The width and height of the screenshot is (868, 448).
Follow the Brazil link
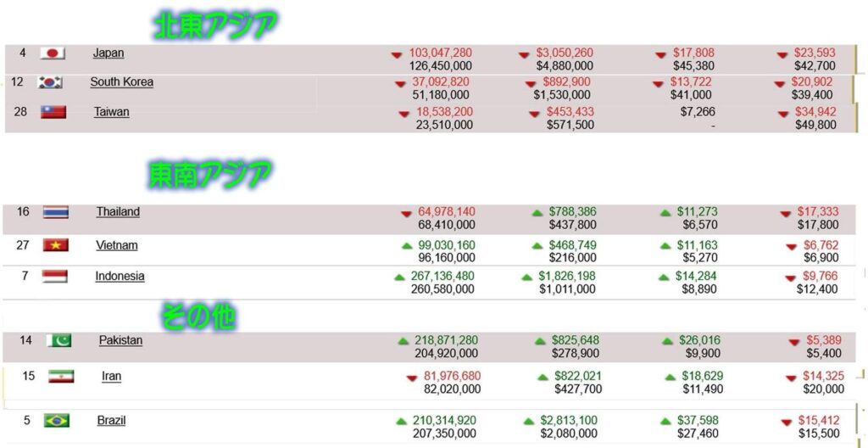click(x=111, y=421)
